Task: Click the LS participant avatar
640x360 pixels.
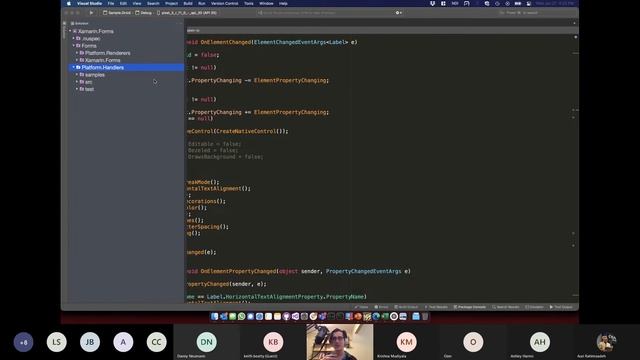Action: [x=57, y=342]
